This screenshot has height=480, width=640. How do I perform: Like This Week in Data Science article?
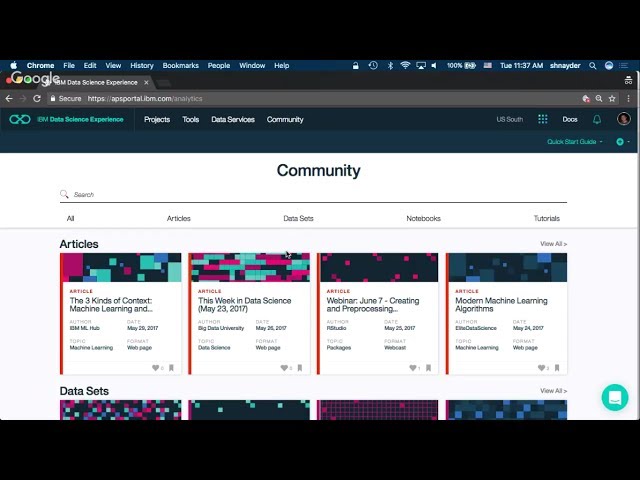click(x=284, y=368)
